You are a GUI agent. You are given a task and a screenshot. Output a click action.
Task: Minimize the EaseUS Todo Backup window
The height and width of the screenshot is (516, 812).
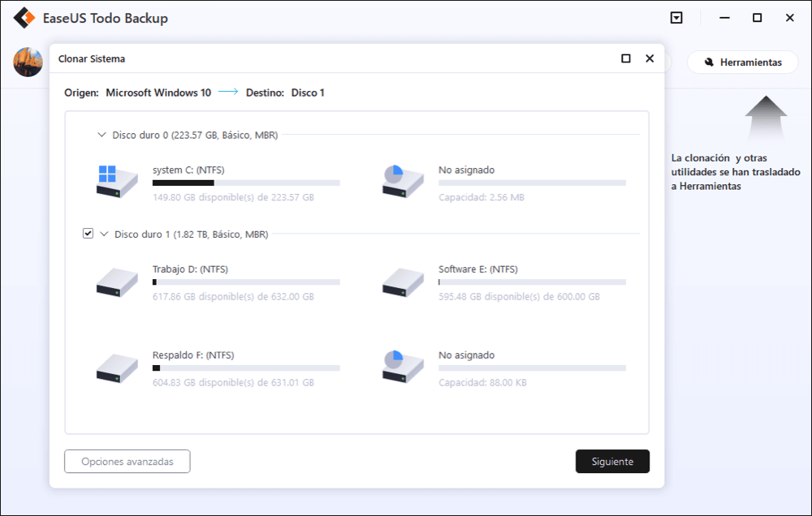(724, 18)
